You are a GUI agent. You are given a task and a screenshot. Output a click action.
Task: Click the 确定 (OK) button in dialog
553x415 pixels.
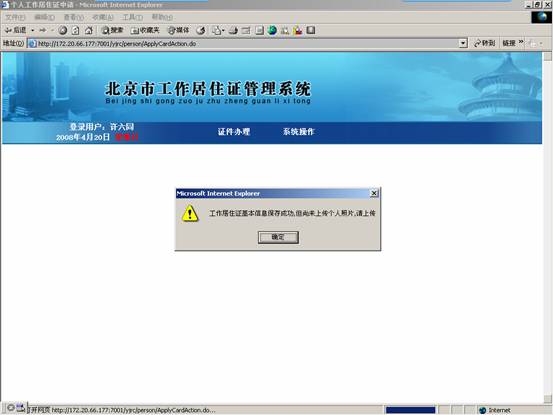(278, 237)
